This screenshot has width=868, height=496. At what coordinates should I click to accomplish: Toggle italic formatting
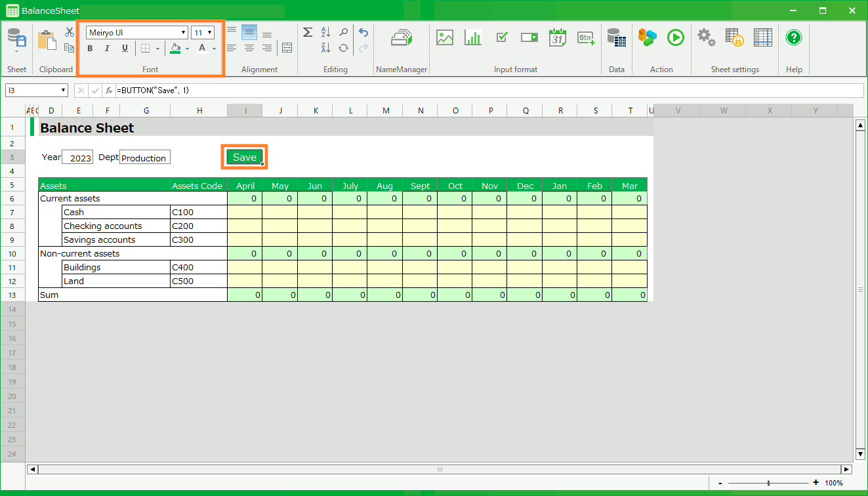[108, 49]
